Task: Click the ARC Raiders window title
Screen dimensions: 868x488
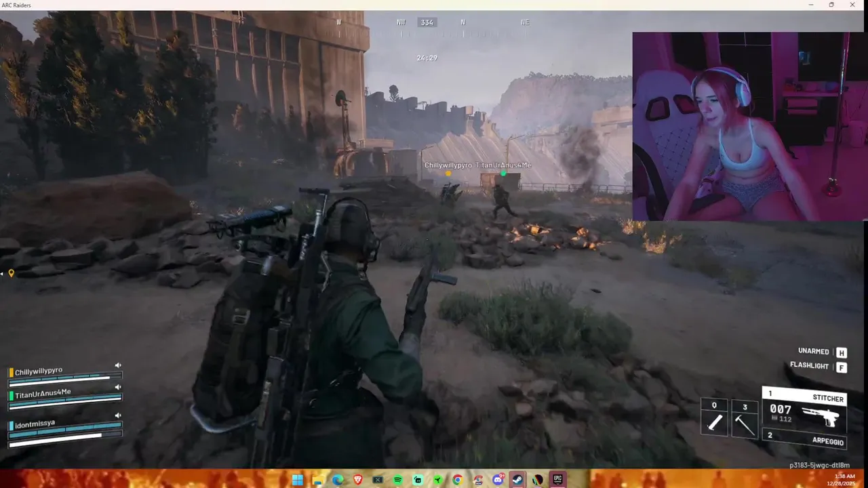Action: pyautogui.click(x=16, y=5)
